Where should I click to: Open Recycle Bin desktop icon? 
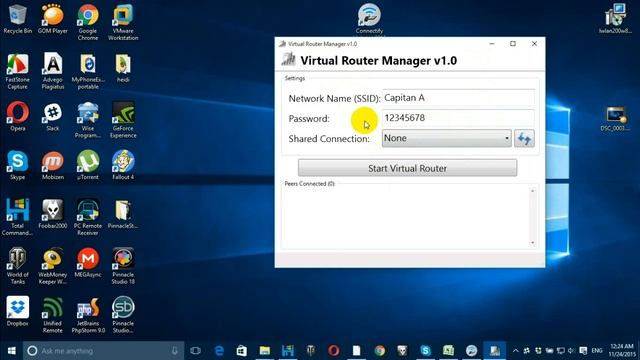click(18, 19)
